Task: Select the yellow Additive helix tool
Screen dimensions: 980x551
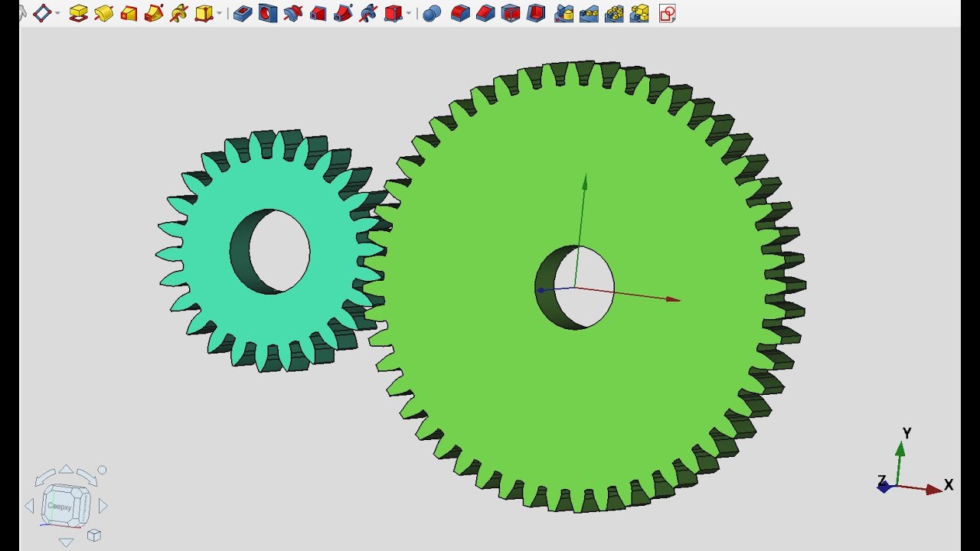Action: 179,13
